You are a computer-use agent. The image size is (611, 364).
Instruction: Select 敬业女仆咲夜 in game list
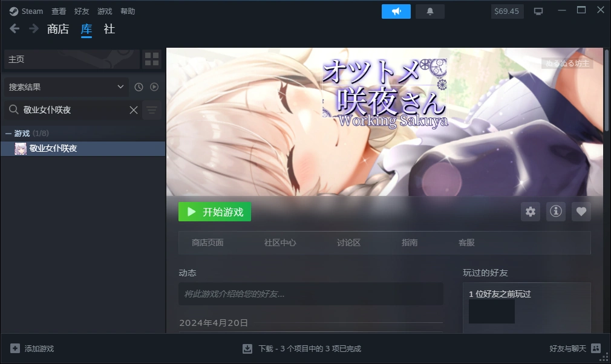click(x=83, y=148)
